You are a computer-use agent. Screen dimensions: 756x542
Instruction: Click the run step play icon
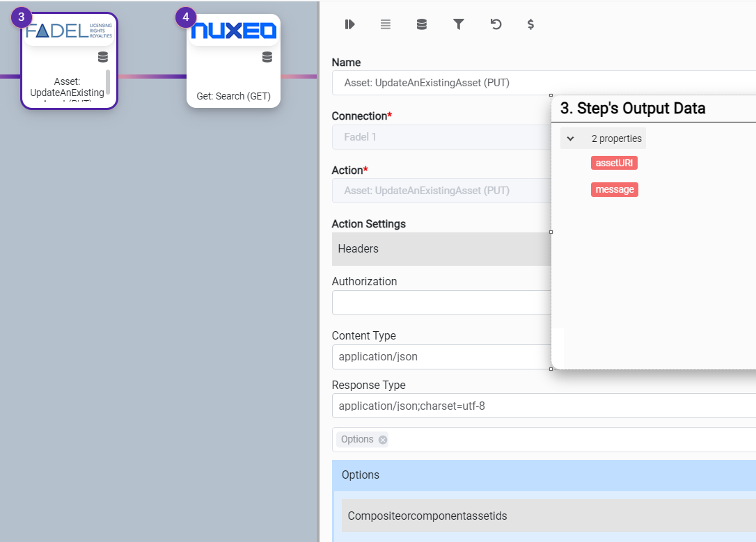pos(349,24)
